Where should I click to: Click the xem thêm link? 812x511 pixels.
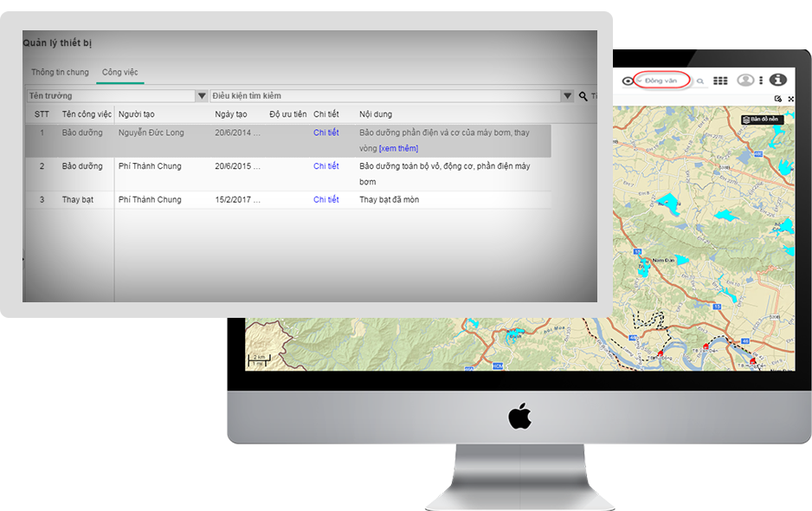[x=398, y=149]
